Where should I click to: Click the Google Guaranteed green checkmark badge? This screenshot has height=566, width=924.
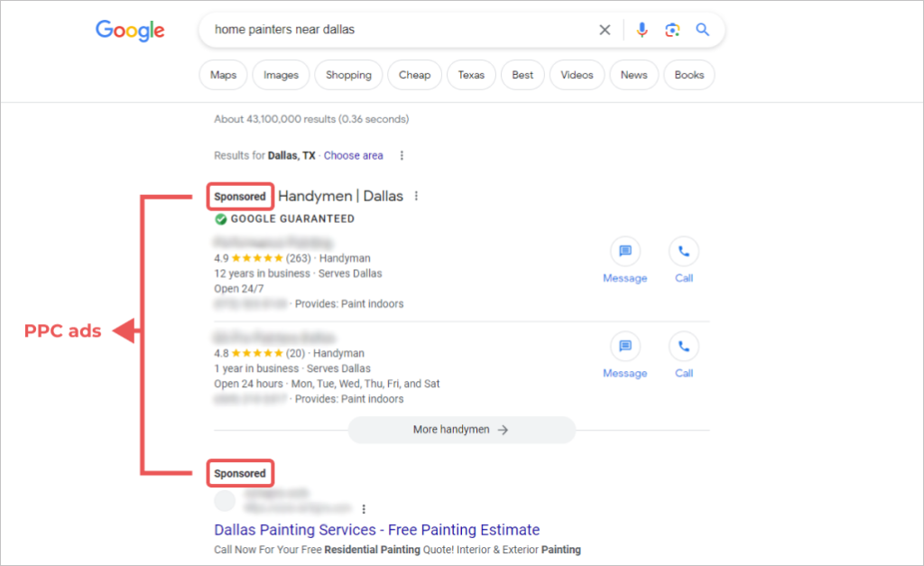point(219,218)
